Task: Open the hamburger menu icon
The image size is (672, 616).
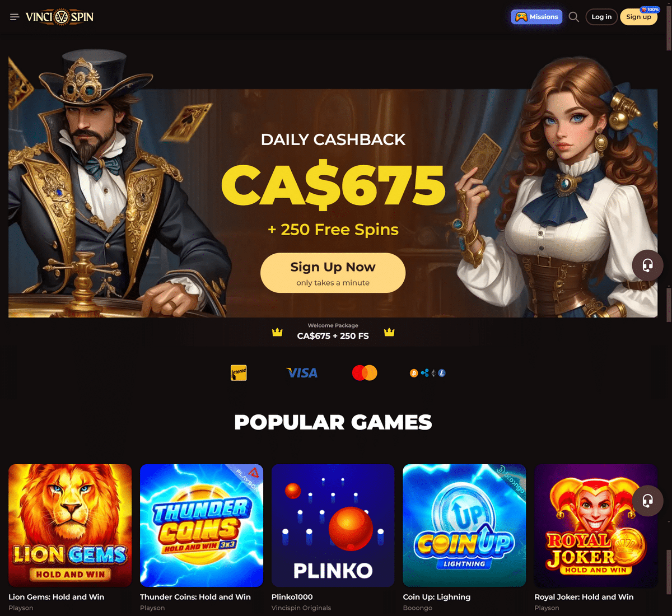Action: (x=15, y=17)
